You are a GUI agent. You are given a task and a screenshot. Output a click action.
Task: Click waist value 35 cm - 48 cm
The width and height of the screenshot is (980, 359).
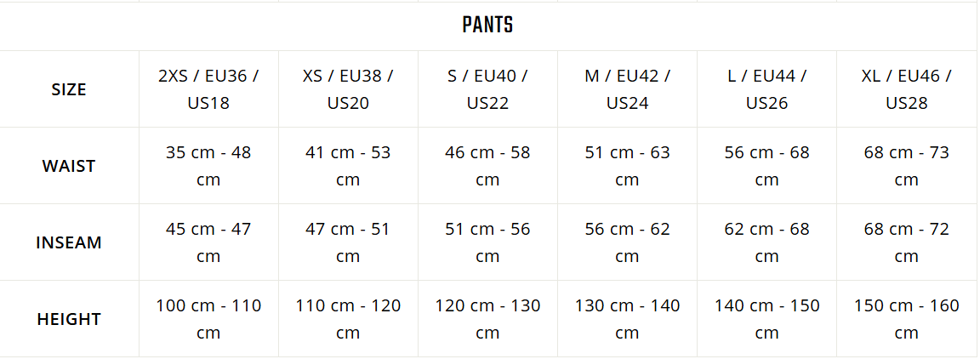(x=208, y=166)
